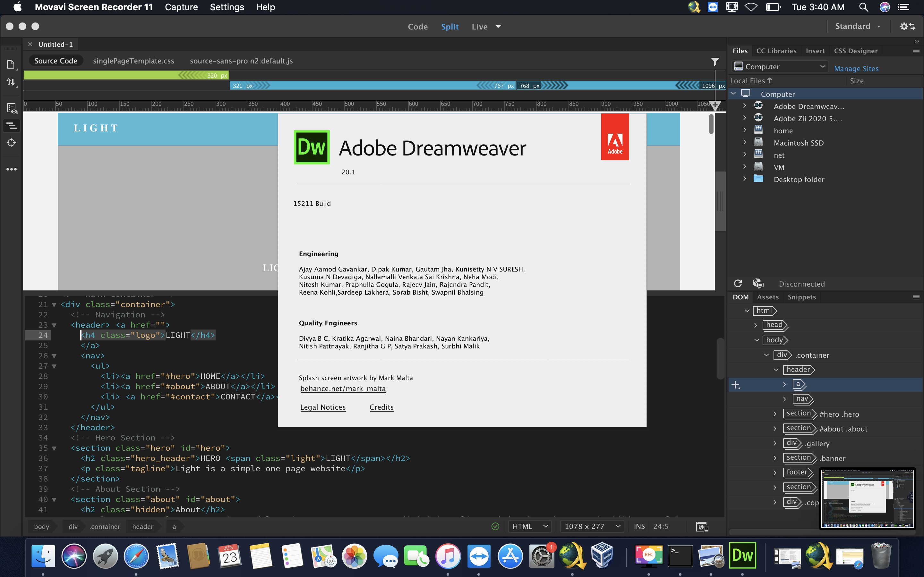Open the CSS Designer tab

coord(855,51)
